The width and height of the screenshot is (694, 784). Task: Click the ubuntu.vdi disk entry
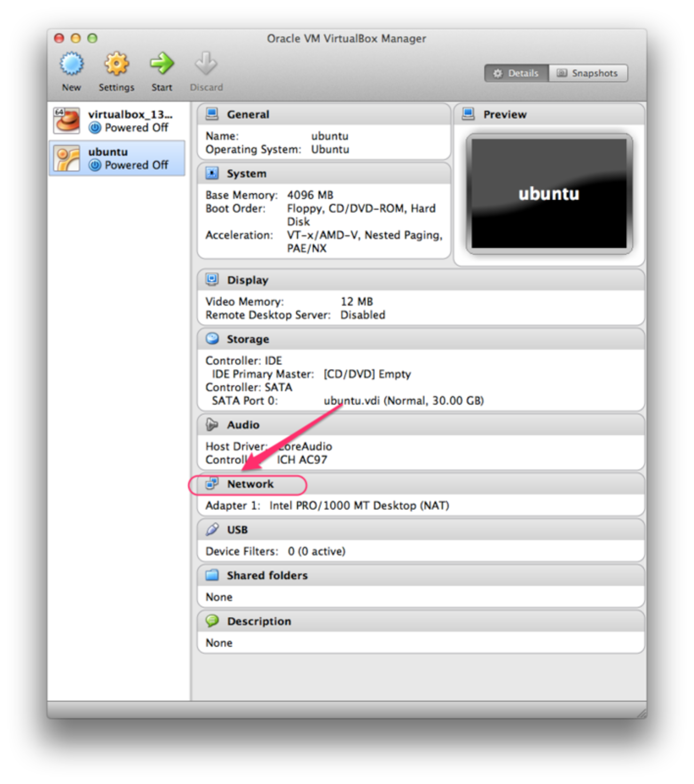tap(404, 400)
